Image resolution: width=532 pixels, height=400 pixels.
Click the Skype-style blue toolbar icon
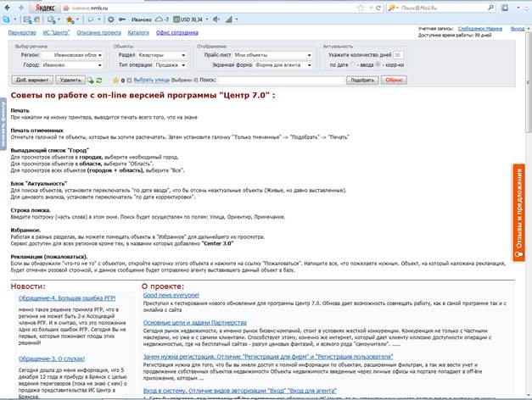(x=7, y=19)
